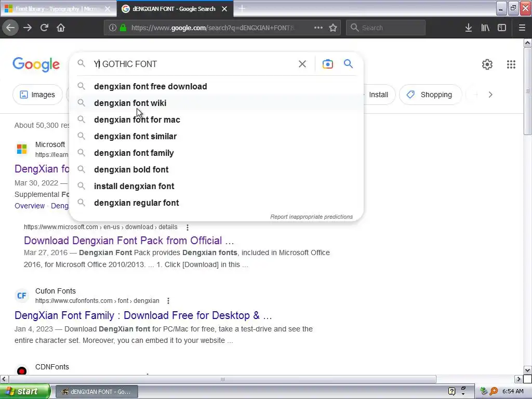Click the taskbar clock showing 6:54 AM
This screenshot has height=399, width=532.
tap(513, 391)
